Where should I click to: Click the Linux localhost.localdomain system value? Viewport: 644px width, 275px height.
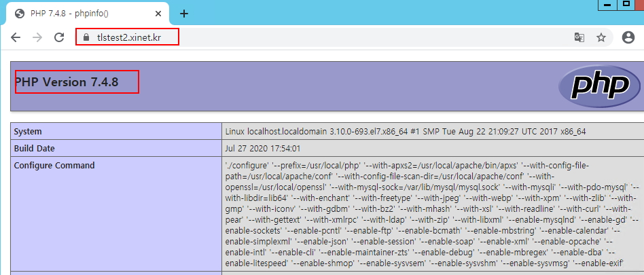(405, 131)
